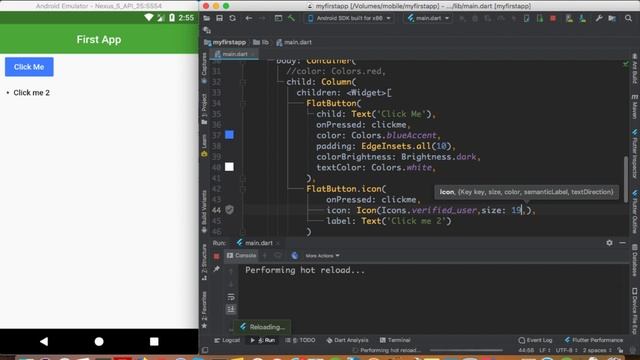Open the Run tool window tab
The width and height of the screenshot is (640, 360).
(262, 340)
